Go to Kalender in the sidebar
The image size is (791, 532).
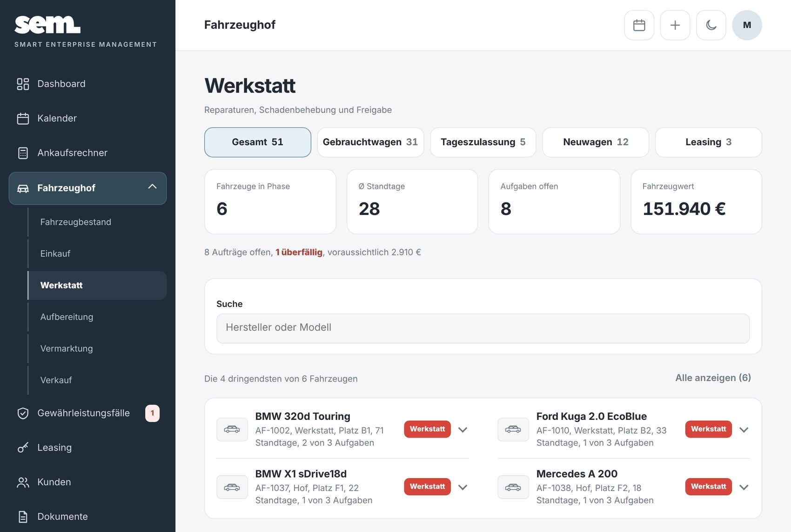[x=87, y=118]
